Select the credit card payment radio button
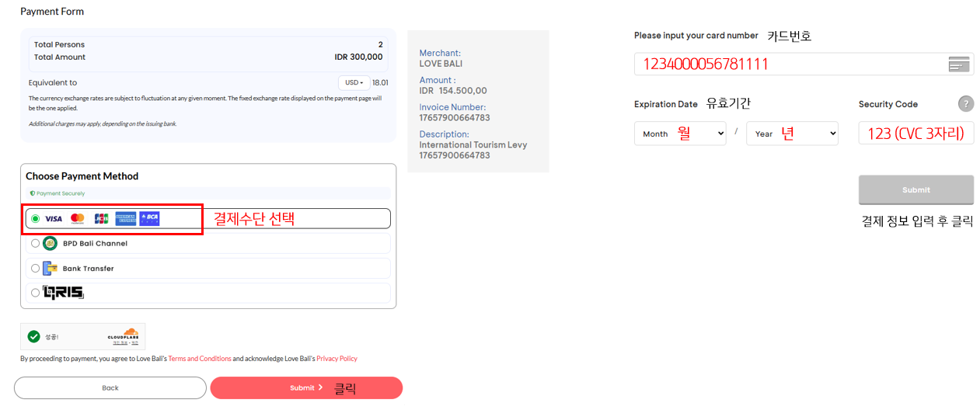Screen dimensions: 980x410 35,219
